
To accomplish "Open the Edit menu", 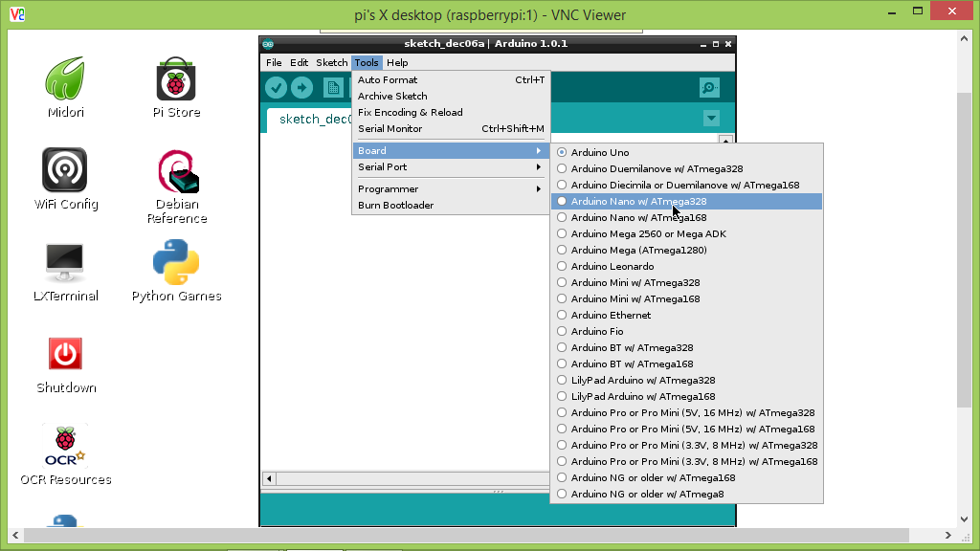I will [x=299, y=62].
